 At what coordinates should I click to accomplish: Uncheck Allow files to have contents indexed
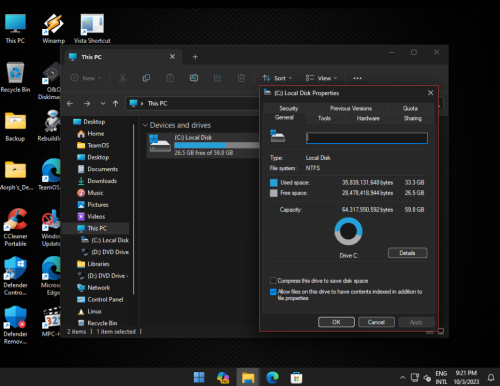coord(273,292)
